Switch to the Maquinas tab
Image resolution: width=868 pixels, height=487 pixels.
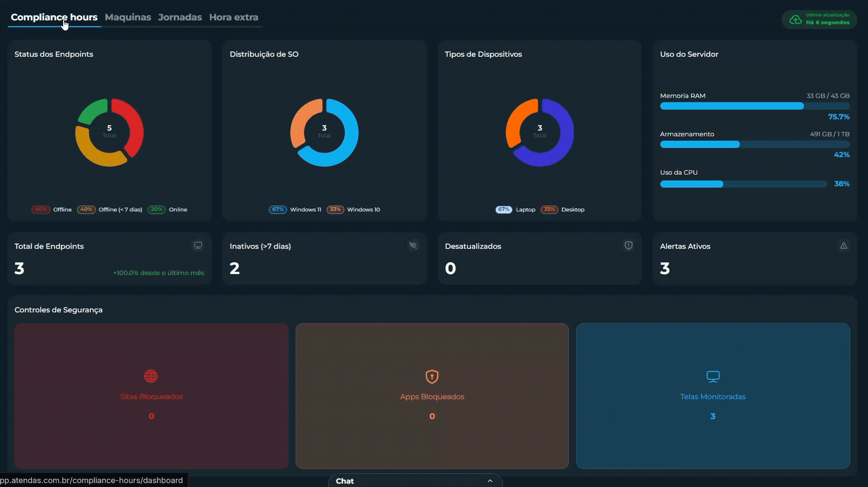coord(128,17)
